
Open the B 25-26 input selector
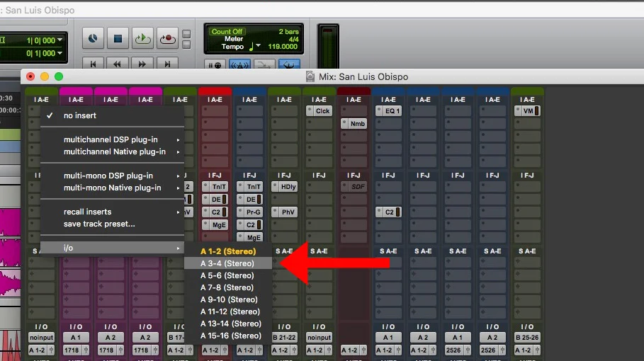point(527,338)
